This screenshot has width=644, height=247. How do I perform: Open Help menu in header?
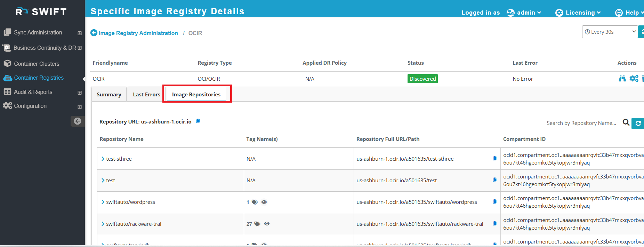634,13
